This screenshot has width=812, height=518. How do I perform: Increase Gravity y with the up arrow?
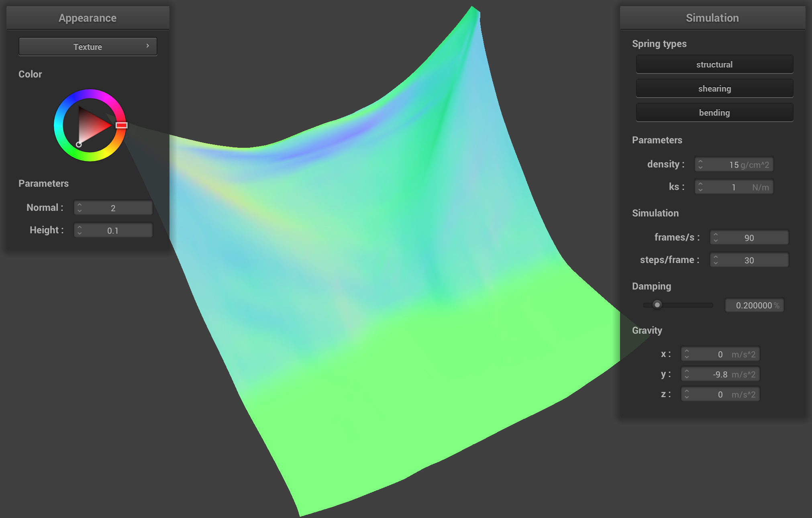point(687,371)
